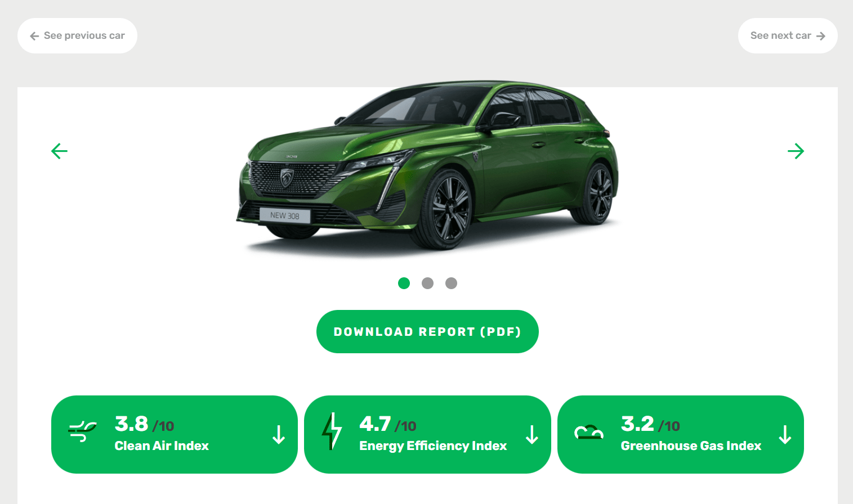Image resolution: width=853 pixels, height=504 pixels.
Task: Expand Clean Air Index via down arrow
Action: [279, 435]
